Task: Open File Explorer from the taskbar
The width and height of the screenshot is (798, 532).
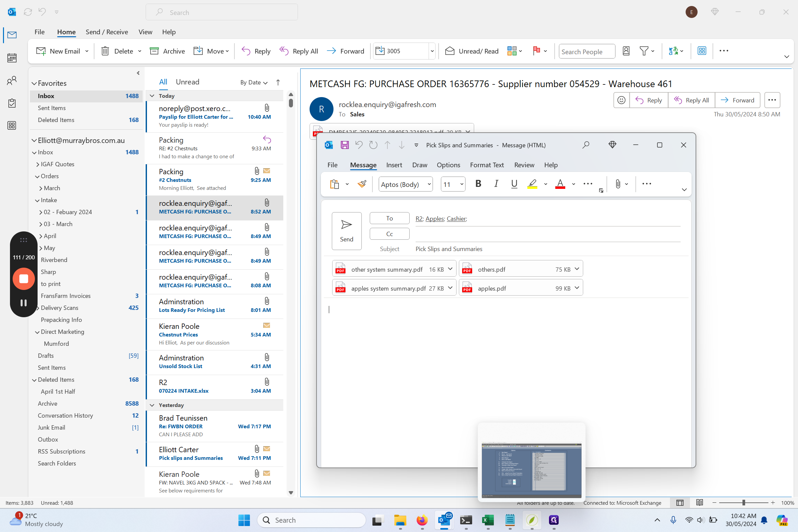Action: 400,520
